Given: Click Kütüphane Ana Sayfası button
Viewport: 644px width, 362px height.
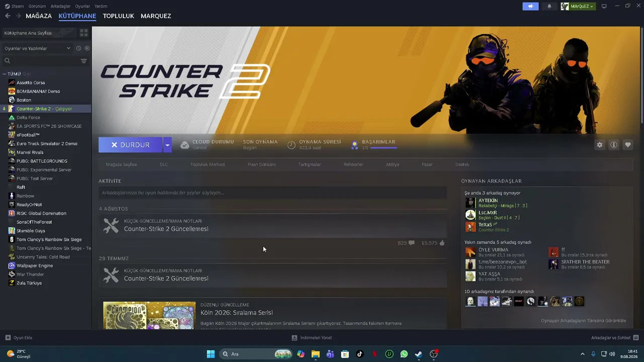Looking at the screenshot, I should (x=39, y=33).
